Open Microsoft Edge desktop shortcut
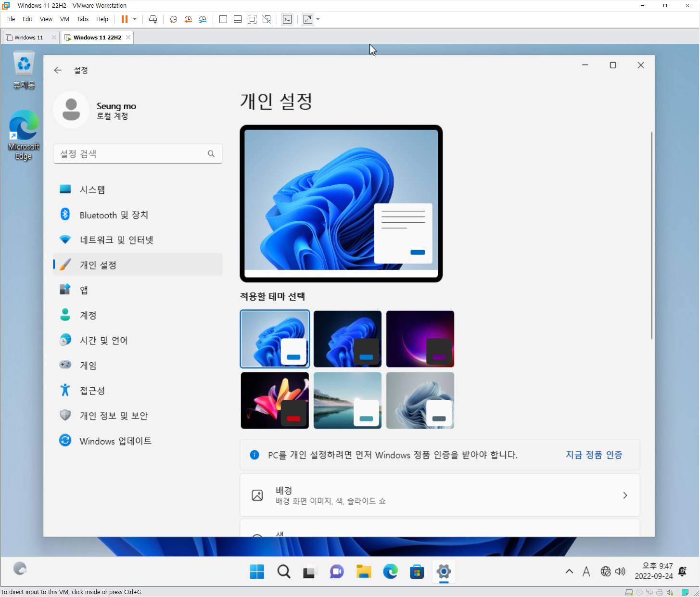Viewport: 700px width, 597px height. point(24,135)
